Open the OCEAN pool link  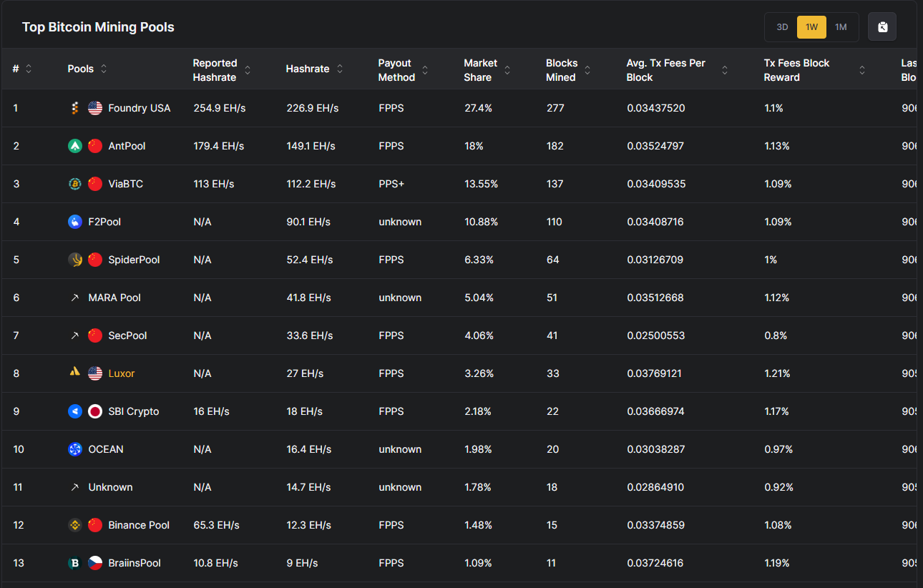[106, 449]
